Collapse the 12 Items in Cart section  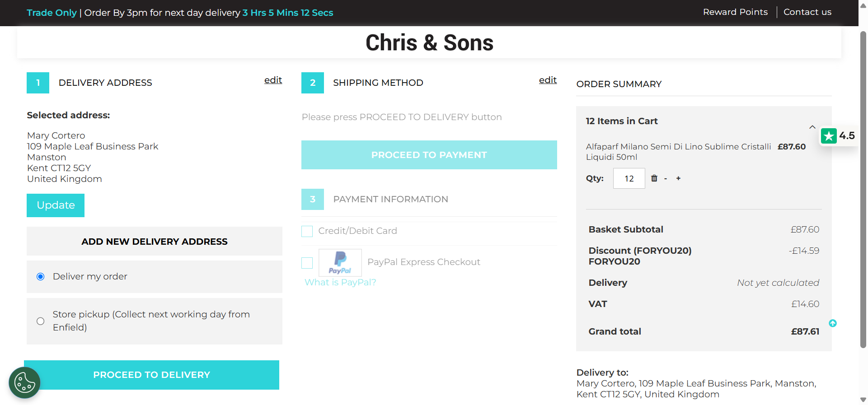(x=812, y=127)
